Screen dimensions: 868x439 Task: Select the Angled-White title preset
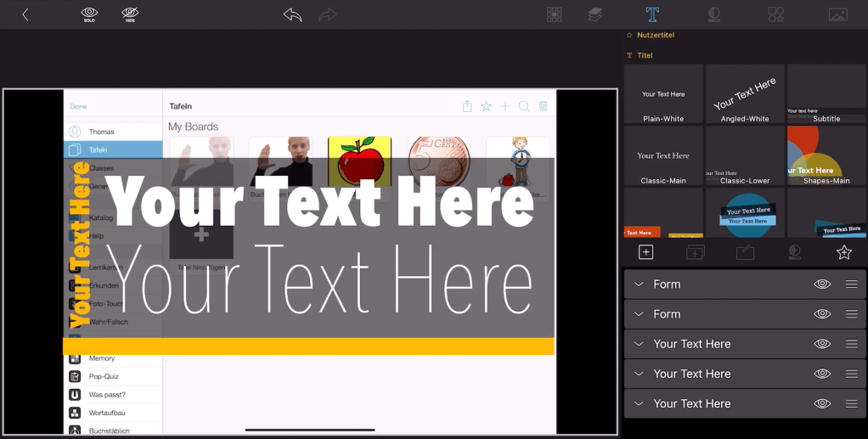pyautogui.click(x=745, y=93)
